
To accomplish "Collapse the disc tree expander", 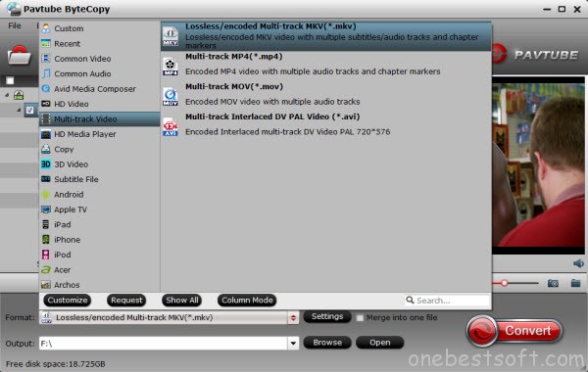I will [x=7, y=95].
